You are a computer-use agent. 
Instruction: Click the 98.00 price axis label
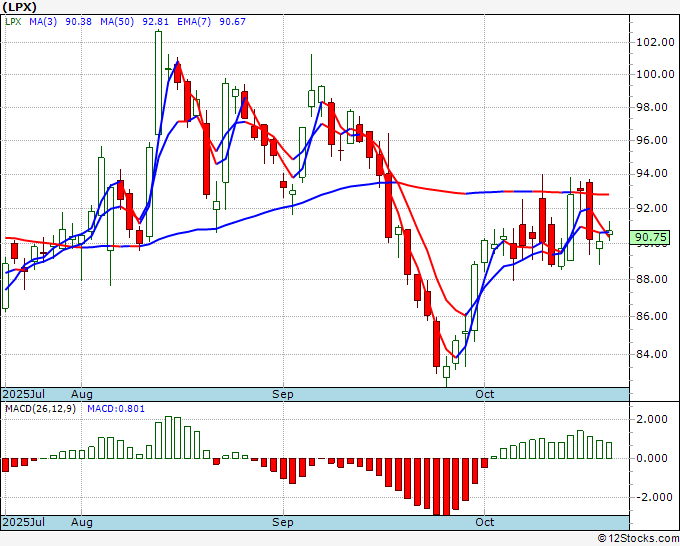click(652, 108)
